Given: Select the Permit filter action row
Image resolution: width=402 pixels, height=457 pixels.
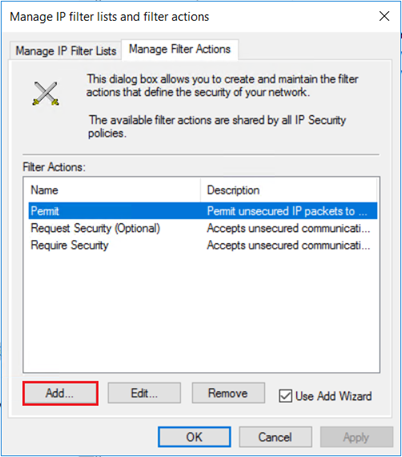Looking at the screenshot, I should [x=203, y=211].
